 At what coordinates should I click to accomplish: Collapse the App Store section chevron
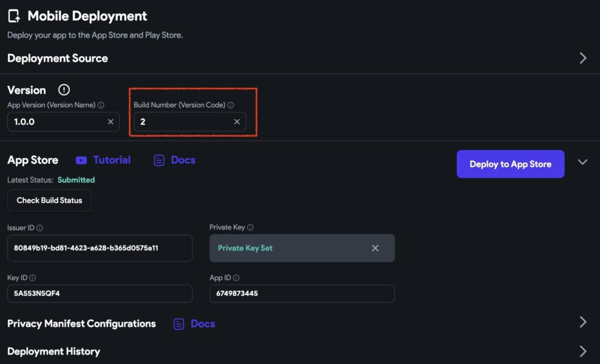coord(582,162)
